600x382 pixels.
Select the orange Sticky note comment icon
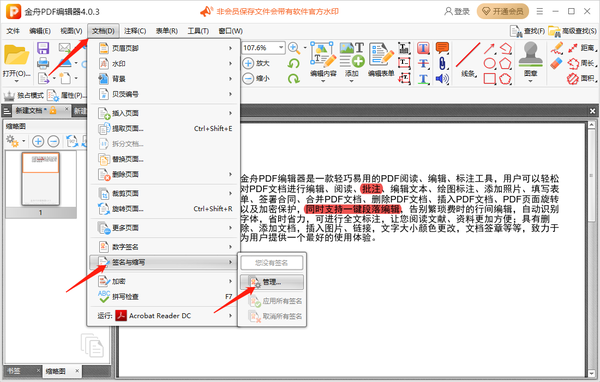tap(442, 48)
